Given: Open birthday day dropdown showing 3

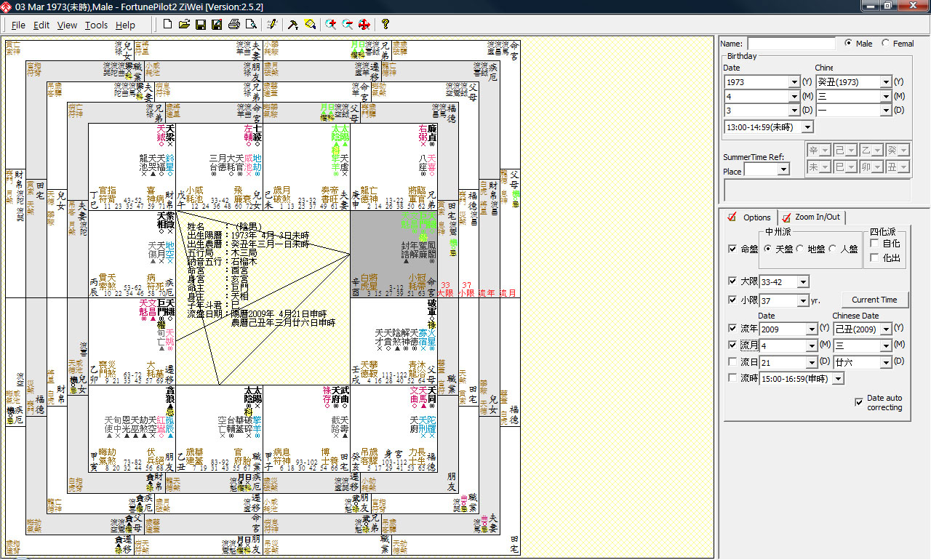Looking at the screenshot, I should pos(794,111).
